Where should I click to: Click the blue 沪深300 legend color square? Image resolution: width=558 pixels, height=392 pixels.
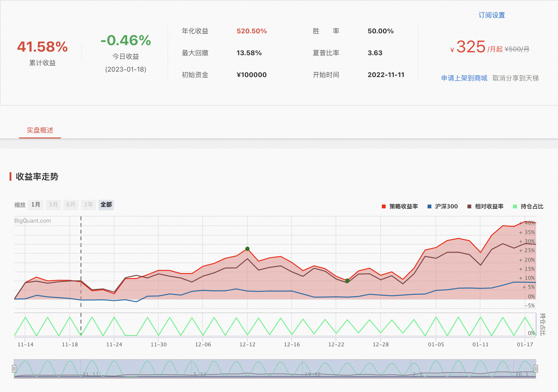click(429, 206)
